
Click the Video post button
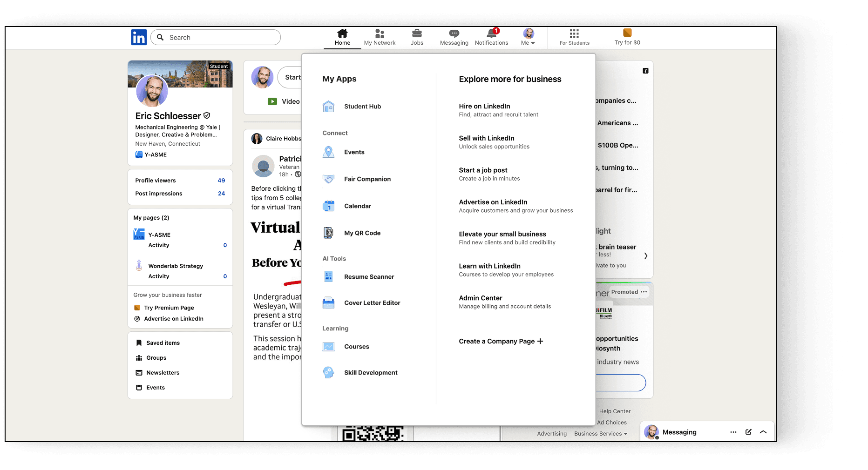tap(284, 101)
